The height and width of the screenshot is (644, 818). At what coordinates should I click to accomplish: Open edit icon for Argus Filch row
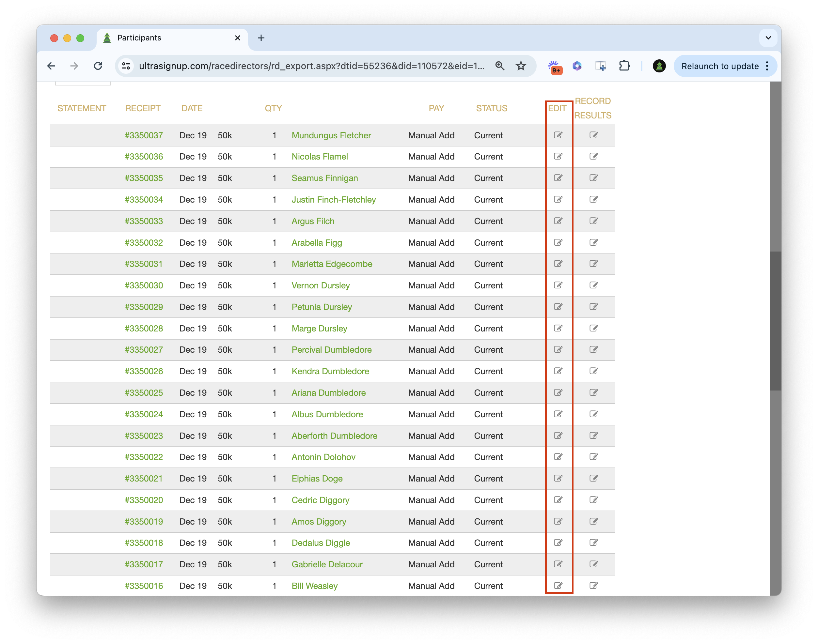click(558, 221)
